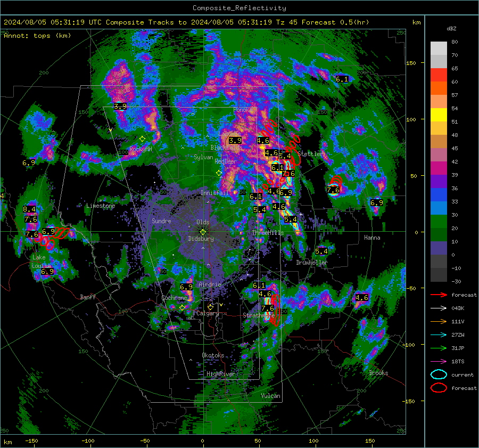
Task: Click the Drumheller town label
Action: [312, 263]
